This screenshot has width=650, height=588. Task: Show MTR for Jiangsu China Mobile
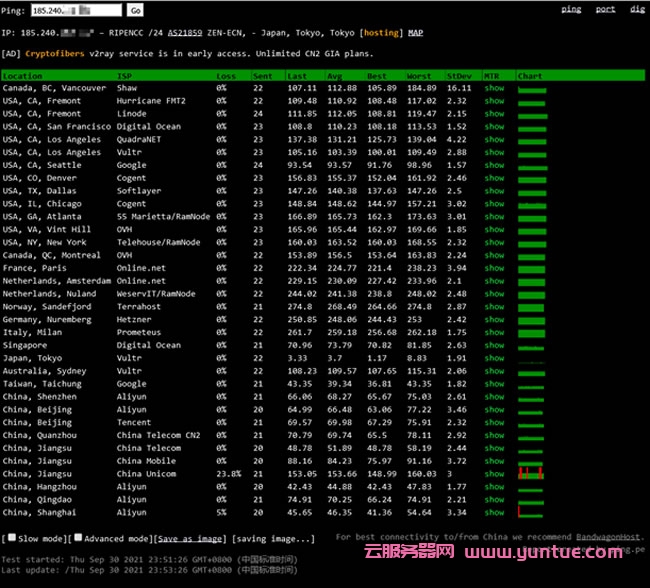(494, 461)
